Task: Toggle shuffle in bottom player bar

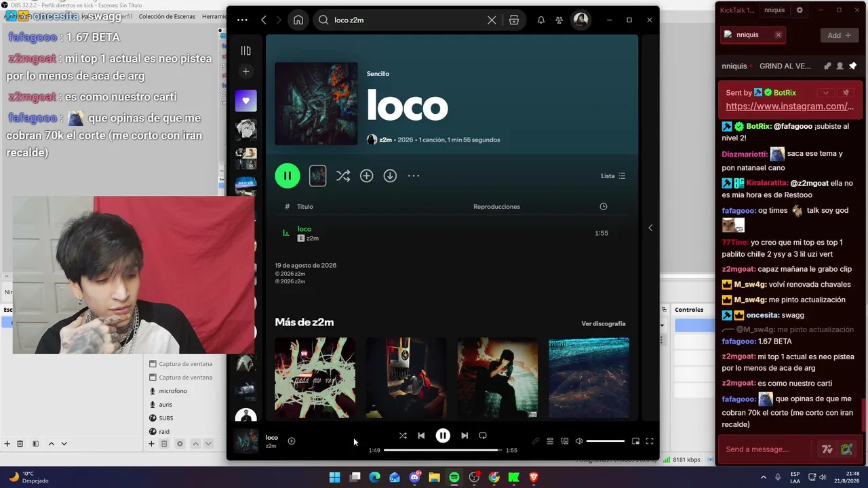Action: coord(403,436)
